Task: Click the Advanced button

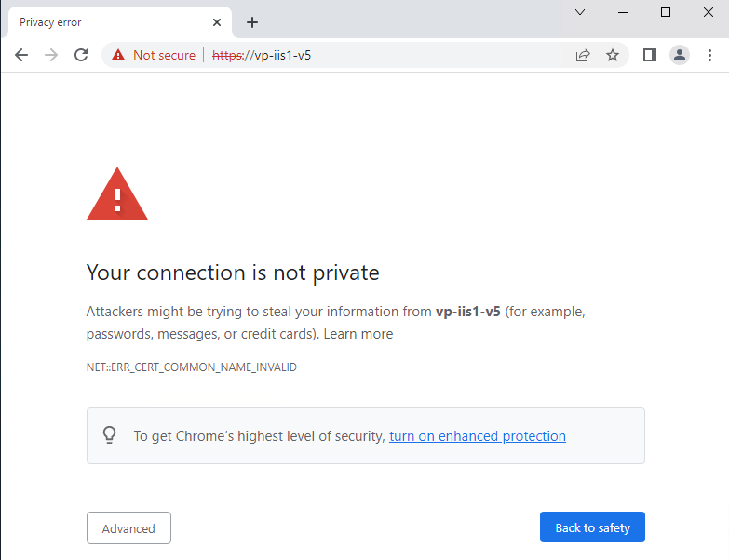Action: tap(128, 528)
